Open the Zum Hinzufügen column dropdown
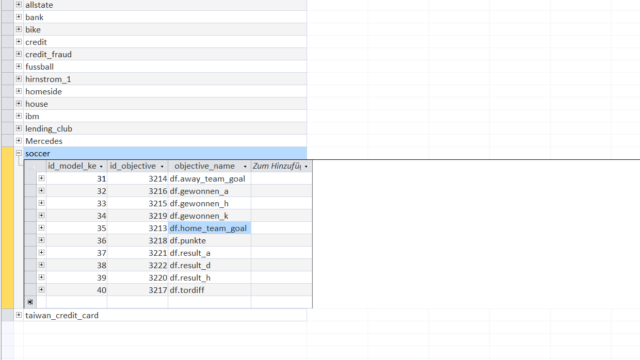 306,167
